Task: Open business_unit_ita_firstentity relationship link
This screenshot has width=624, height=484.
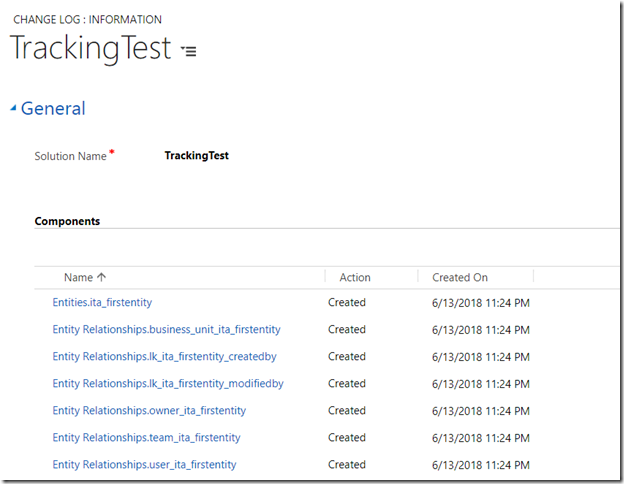Action: click(x=166, y=330)
